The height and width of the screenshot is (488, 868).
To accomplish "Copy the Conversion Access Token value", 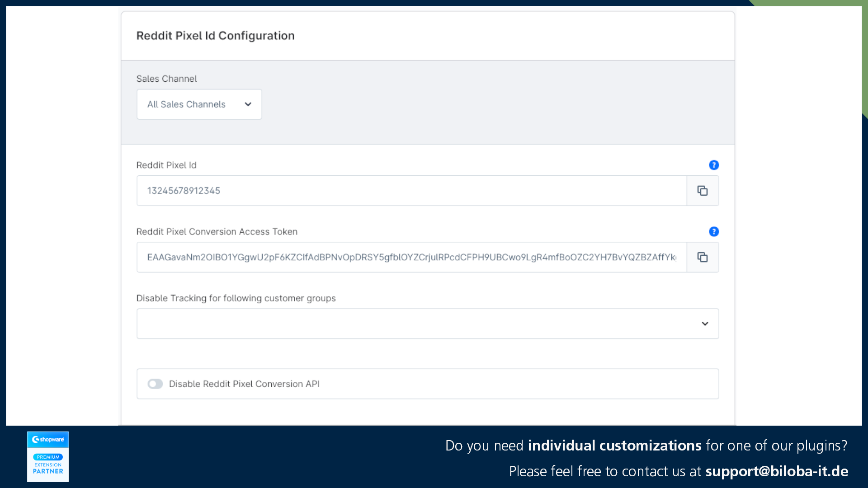I will click(703, 257).
